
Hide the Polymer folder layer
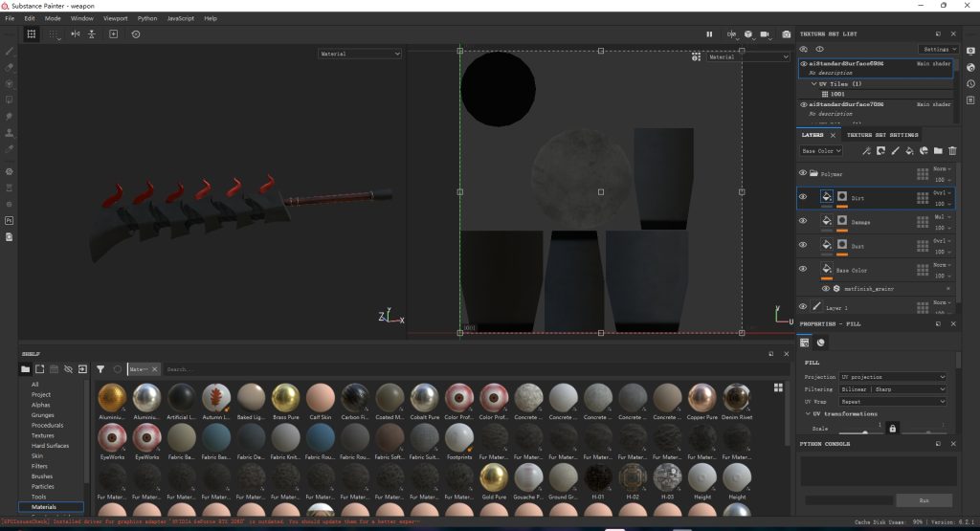(x=803, y=173)
